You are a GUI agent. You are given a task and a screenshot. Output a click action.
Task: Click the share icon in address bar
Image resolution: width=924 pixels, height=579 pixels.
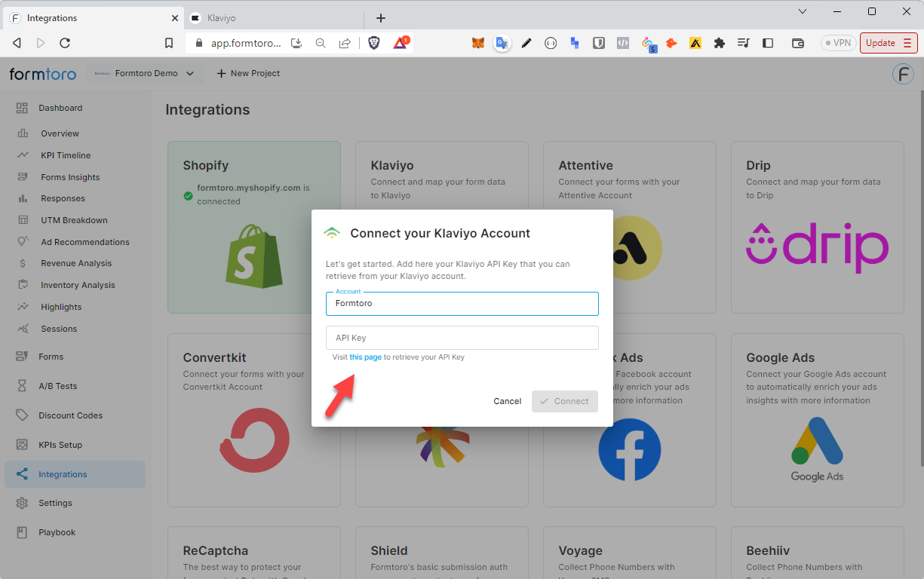[x=345, y=43]
